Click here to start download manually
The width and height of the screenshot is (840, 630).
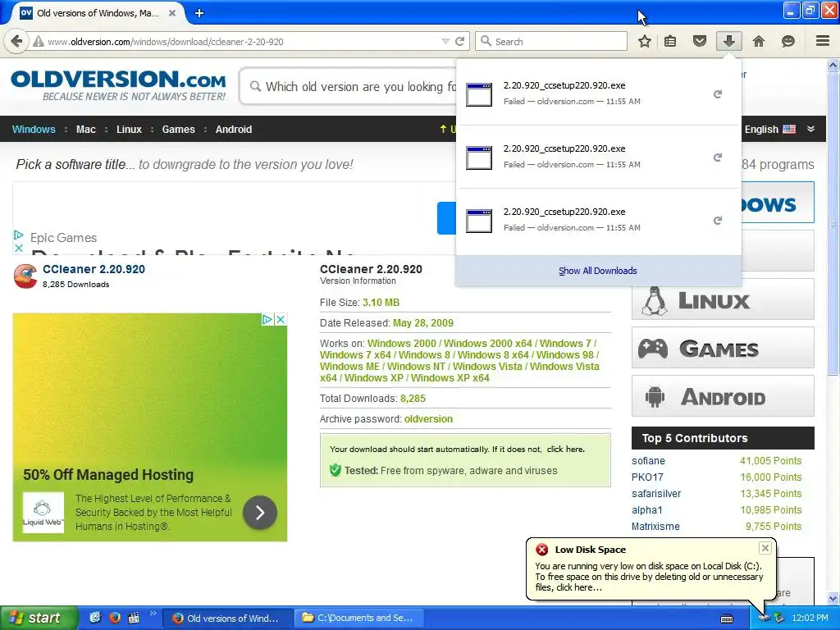click(x=565, y=449)
